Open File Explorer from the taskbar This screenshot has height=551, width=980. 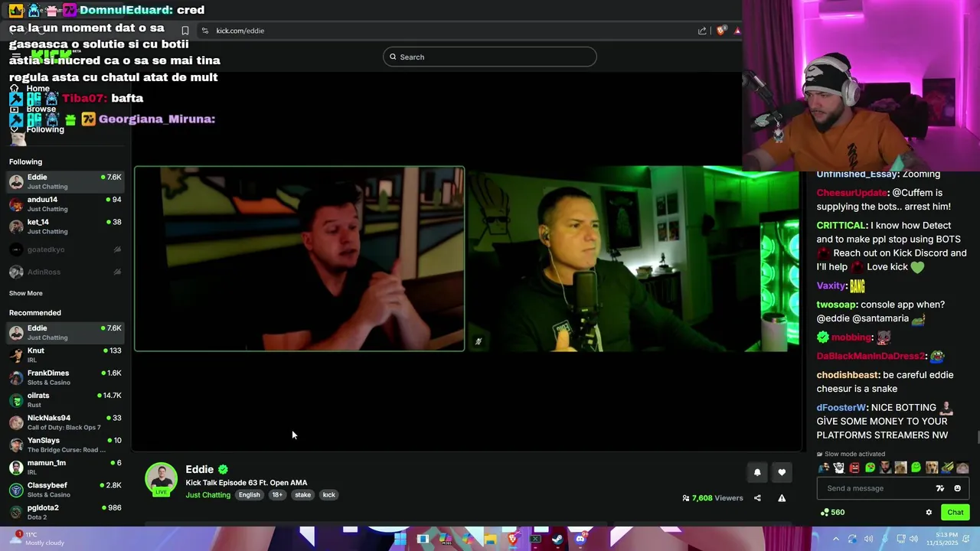tap(490, 539)
